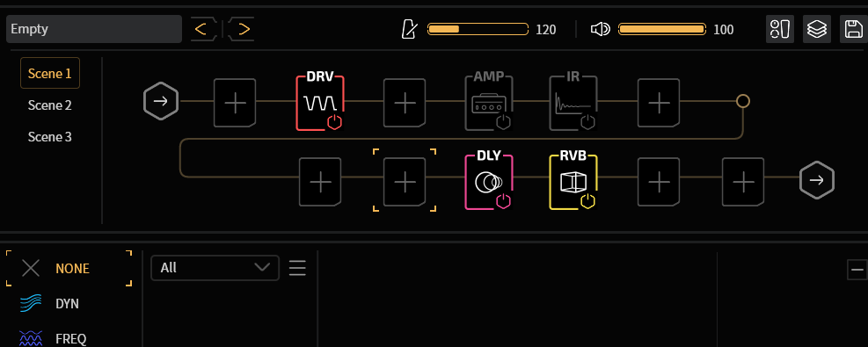Toggle the RVB block power button
Image resolution: width=868 pixels, height=347 pixels.
click(587, 202)
